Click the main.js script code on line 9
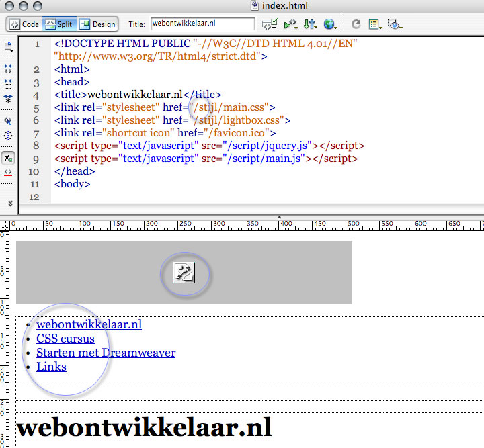Screen dimensions: 484x448 click(x=206, y=159)
